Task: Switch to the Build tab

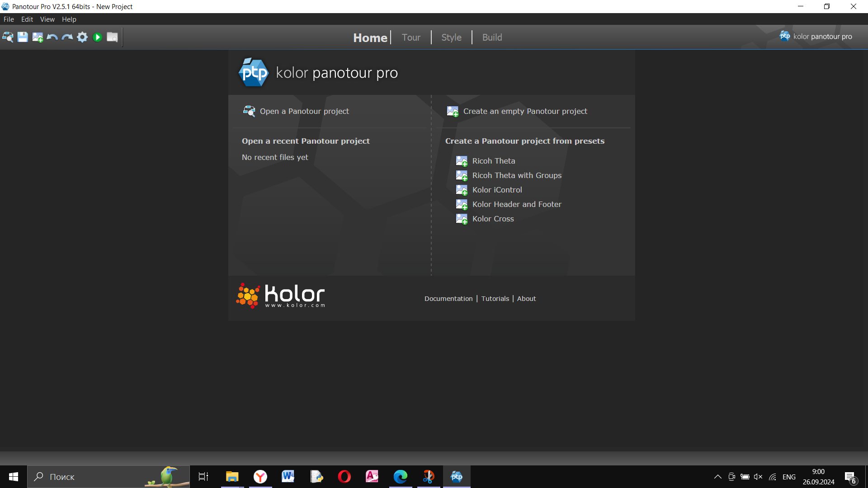Action: [x=492, y=38]
